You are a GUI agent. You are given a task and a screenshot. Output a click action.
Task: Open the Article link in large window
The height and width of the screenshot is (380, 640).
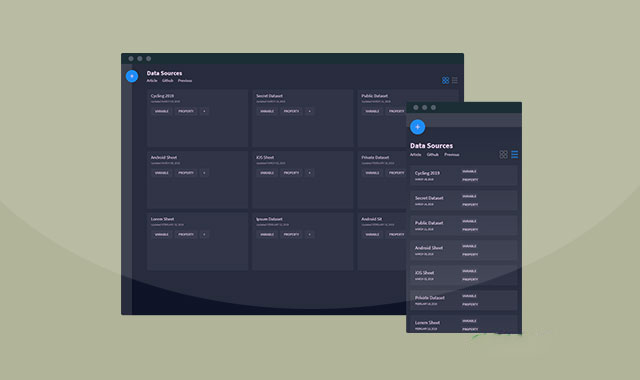pyautogui.click(x=152, y=80)
